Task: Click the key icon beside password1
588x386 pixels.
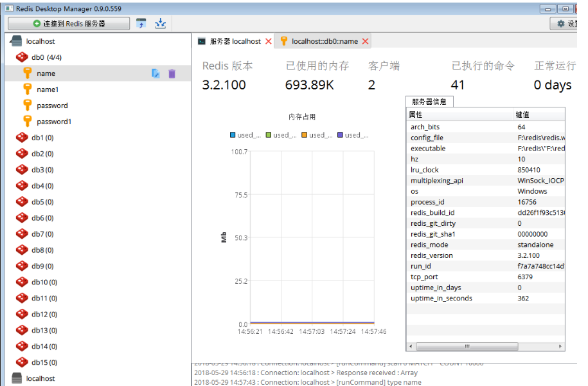Action: pyautogui.click(x=28, y=122)
